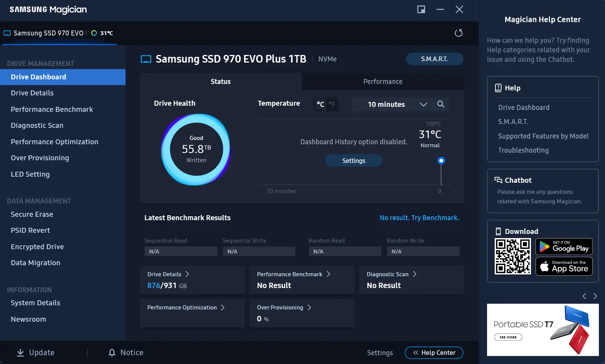Expand the Over Provisioning card chevron
The image size is (605, 364).
click(309, 308)
